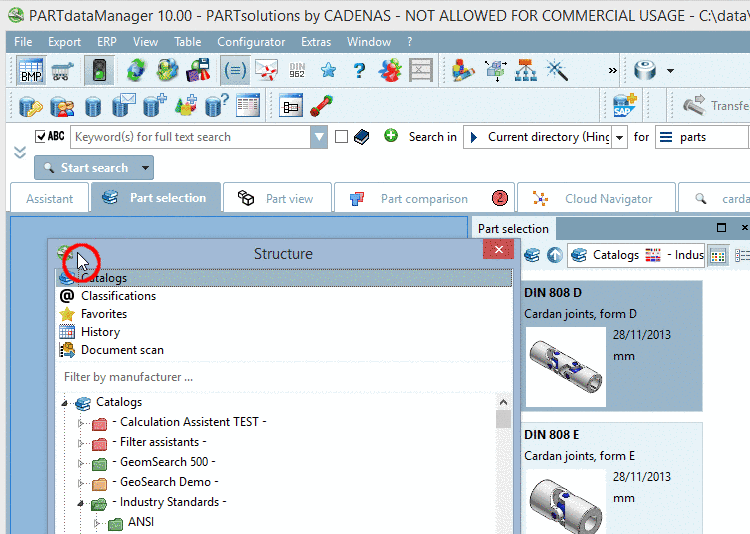
Task: Click the blue up-arrow navigation icon
Action: (555, 255)
